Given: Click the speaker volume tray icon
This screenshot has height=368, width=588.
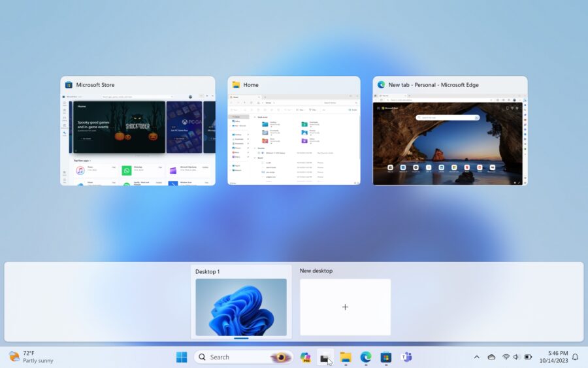Looking at the screenshot, I should (x=516, y=357).
